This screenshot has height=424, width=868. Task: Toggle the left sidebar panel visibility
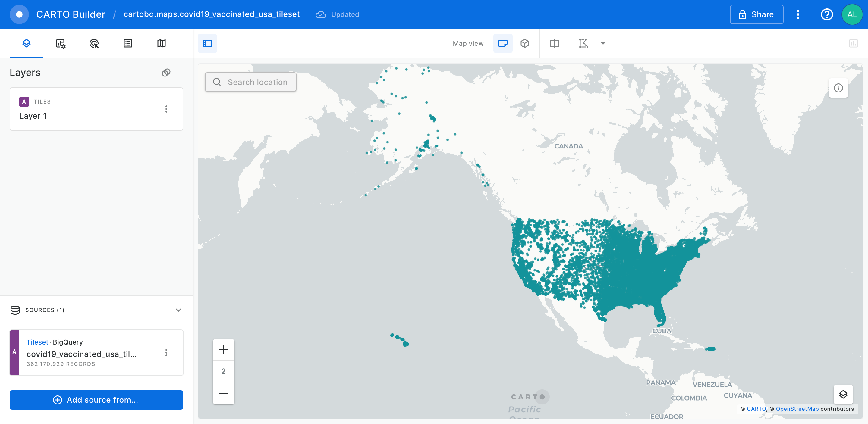207,43
